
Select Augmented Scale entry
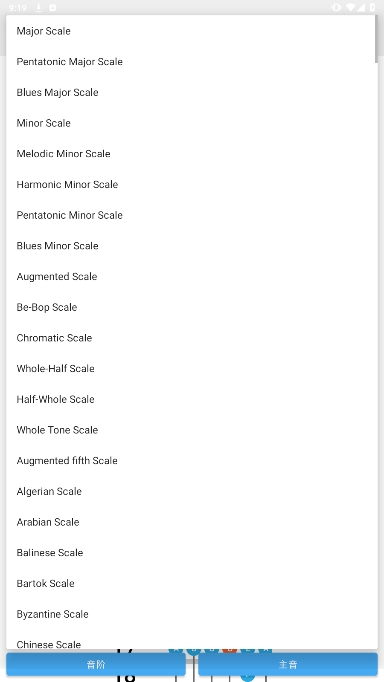(192, 276)
